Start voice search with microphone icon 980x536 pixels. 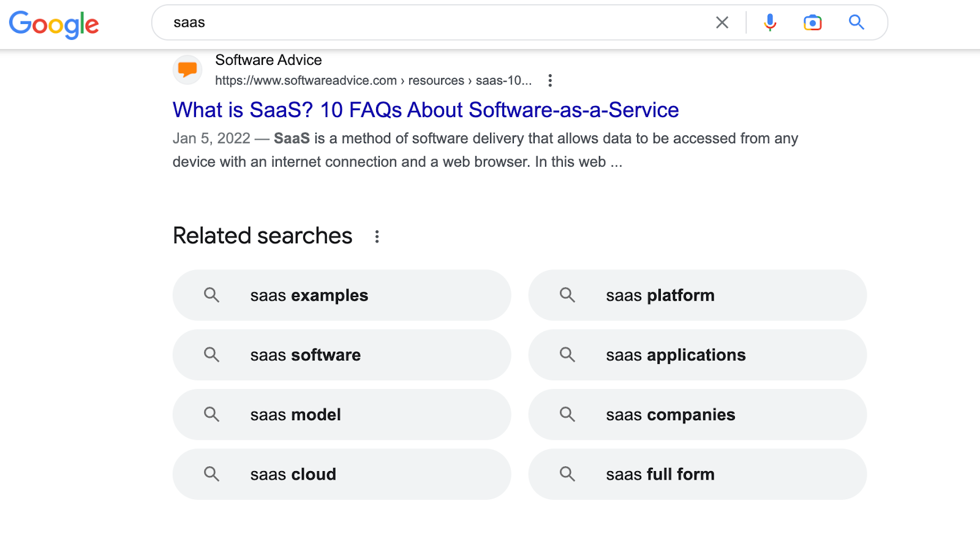[770, 23]
